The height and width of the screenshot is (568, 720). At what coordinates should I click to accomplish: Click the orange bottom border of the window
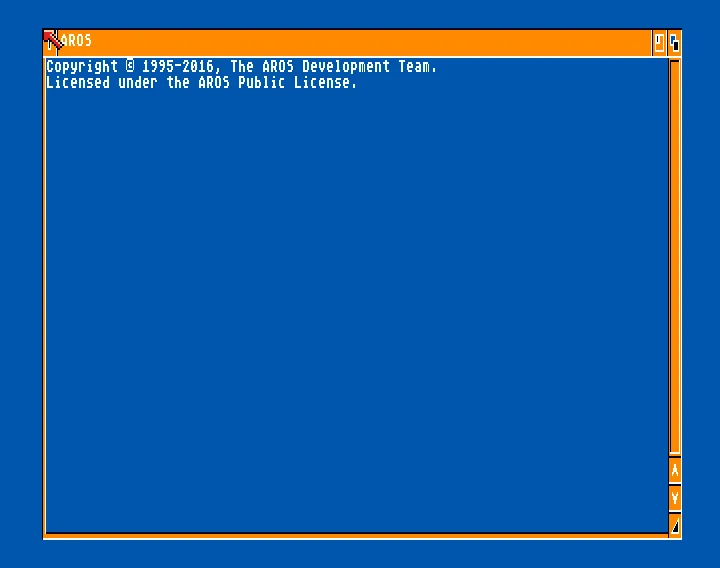356,536
